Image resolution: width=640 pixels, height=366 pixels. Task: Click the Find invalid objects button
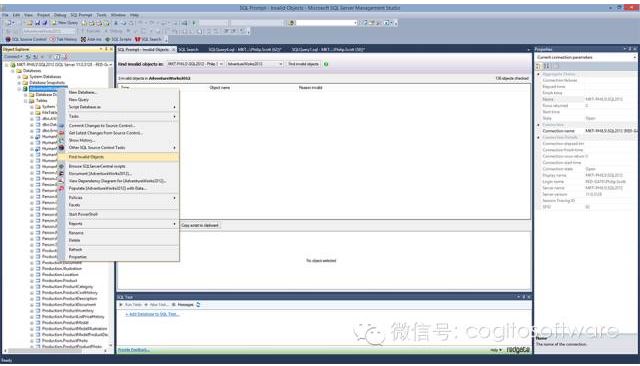click(303, 64)
